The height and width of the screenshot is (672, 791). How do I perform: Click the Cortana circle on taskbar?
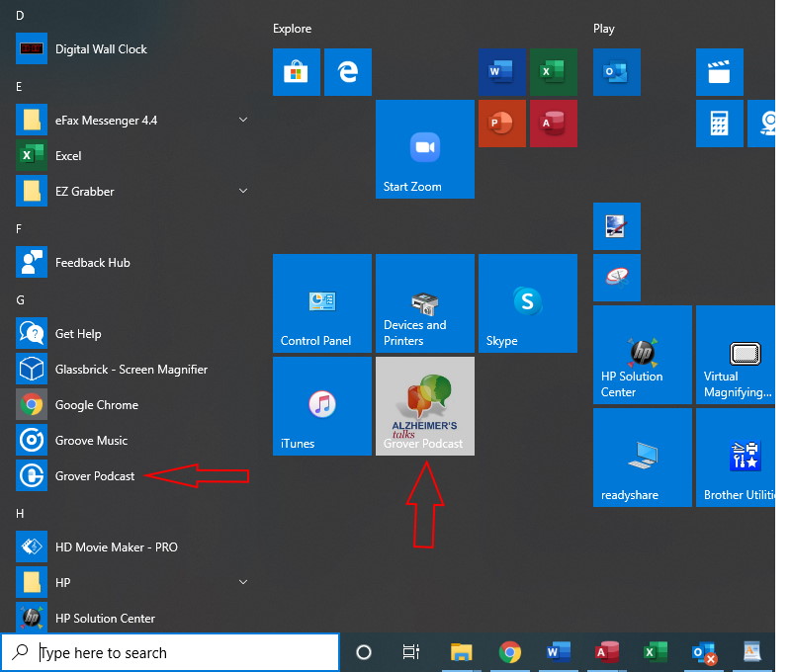364,652
